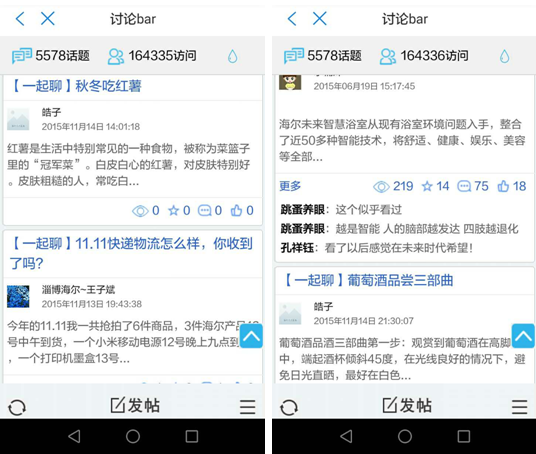This screenshot has height=454, width=536.
Task: Open the hamburger menu in left bottom bar
Action: (247, 407)
